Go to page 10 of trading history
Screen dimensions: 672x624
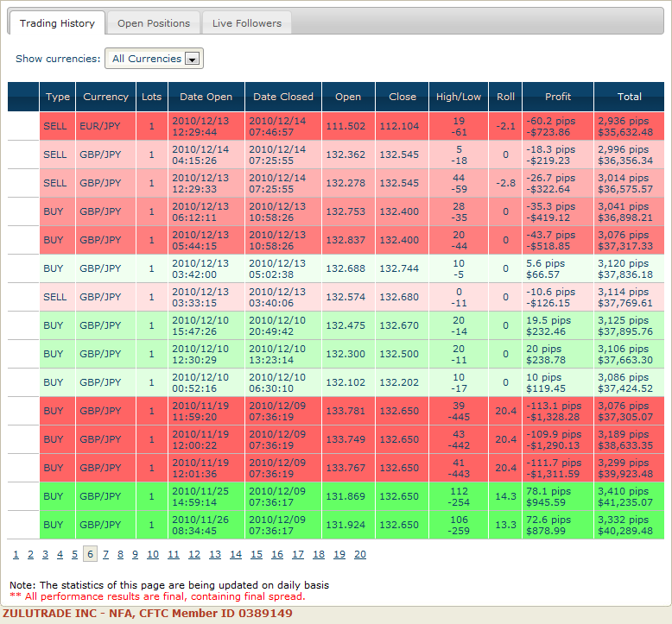click(153, 554)
